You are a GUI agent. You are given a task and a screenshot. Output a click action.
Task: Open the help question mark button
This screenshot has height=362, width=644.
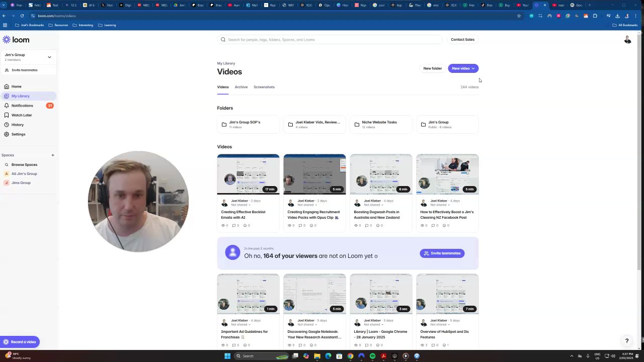(x=627, y=341)
